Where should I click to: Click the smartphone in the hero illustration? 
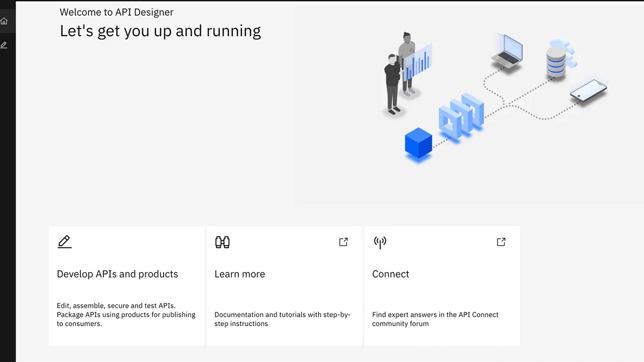pos(588,91)
